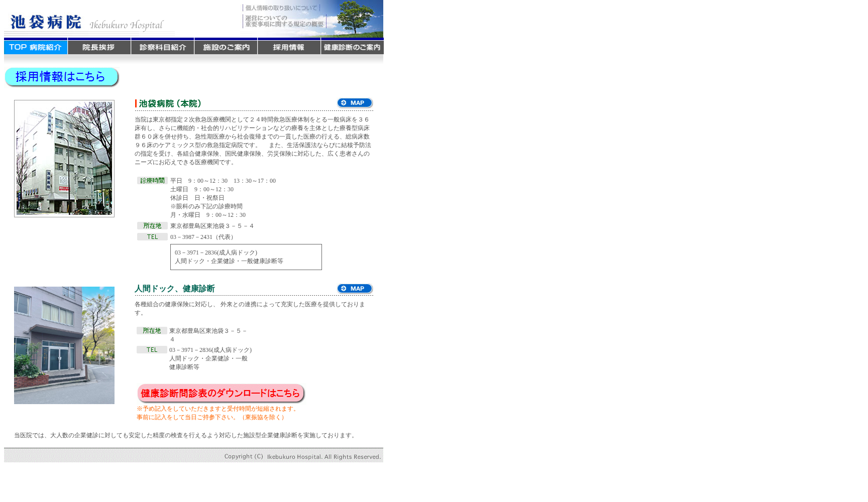Open the MAP for 人間ドック location

(354, 289)
